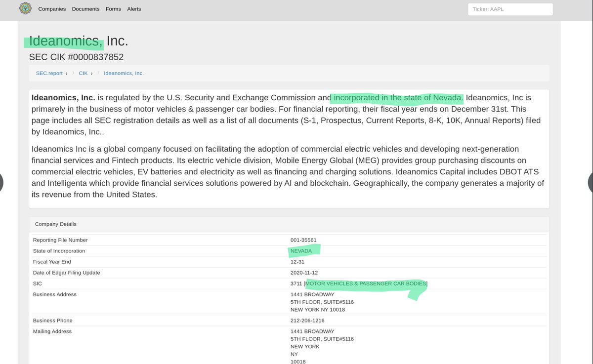This screenshot has width=593, height=364.
Task: Click MOTOR VEHICLES & PASSENGER CAR BODIES text
Action: point(366,283)
